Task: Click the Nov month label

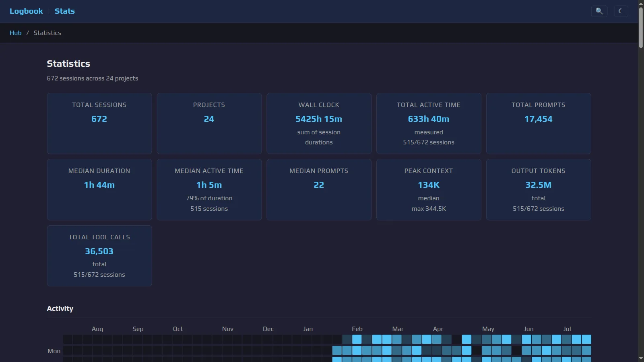Action: coord(228,329)
